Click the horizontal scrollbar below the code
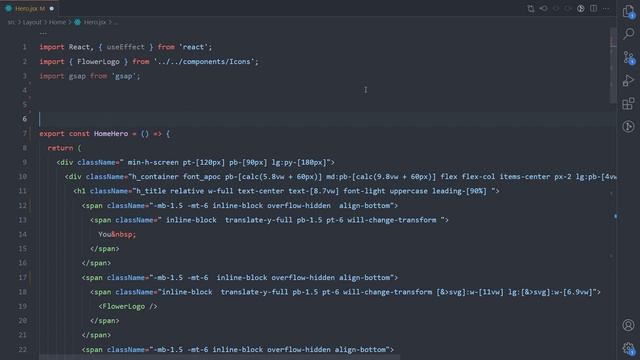This screenshot has height=360, width=640. click(220, 358)
